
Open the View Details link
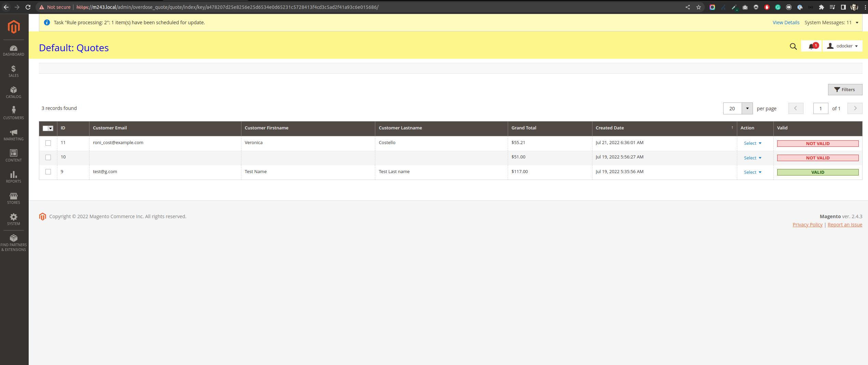[786, 23]
